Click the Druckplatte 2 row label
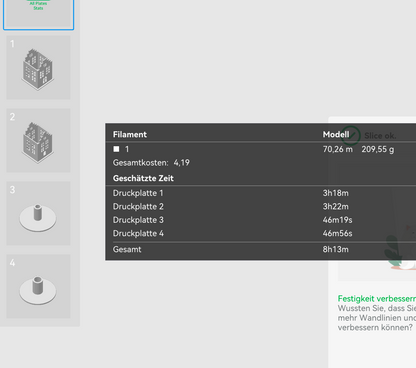 point(138,206)
